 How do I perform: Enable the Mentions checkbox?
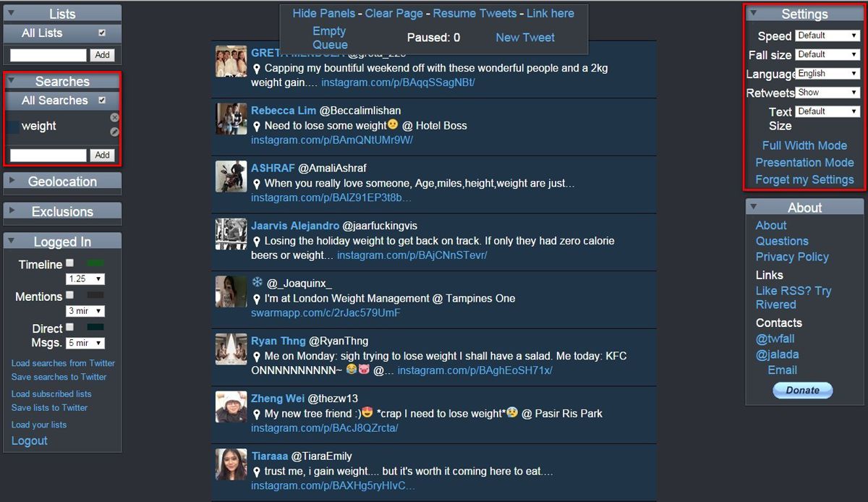70,295
